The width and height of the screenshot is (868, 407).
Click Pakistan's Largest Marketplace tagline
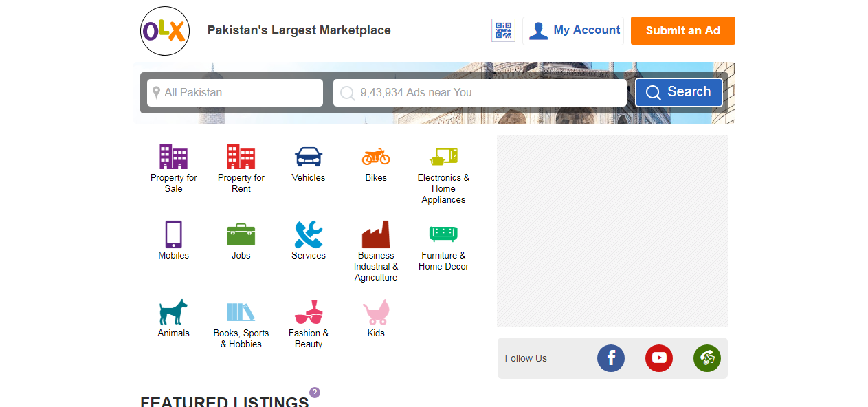pos(299,30)
